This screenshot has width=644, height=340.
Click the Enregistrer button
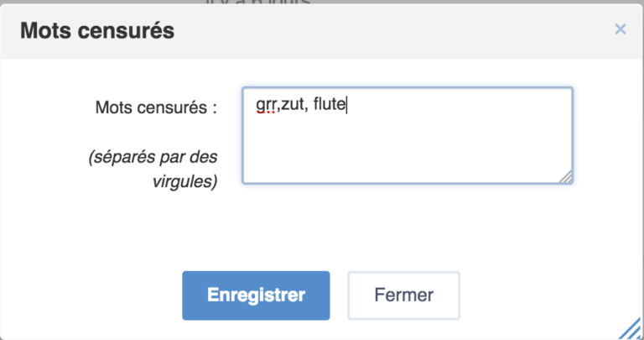click(256, 296)
